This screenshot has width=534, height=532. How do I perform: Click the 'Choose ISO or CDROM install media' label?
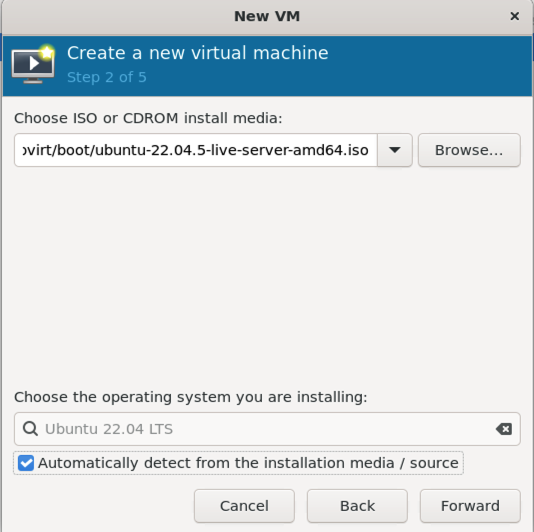pos(148,118)
